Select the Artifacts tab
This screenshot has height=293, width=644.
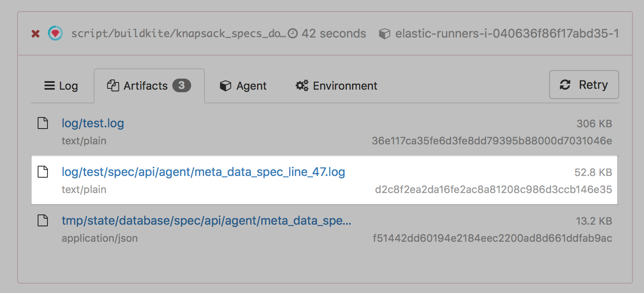point(145,86)
